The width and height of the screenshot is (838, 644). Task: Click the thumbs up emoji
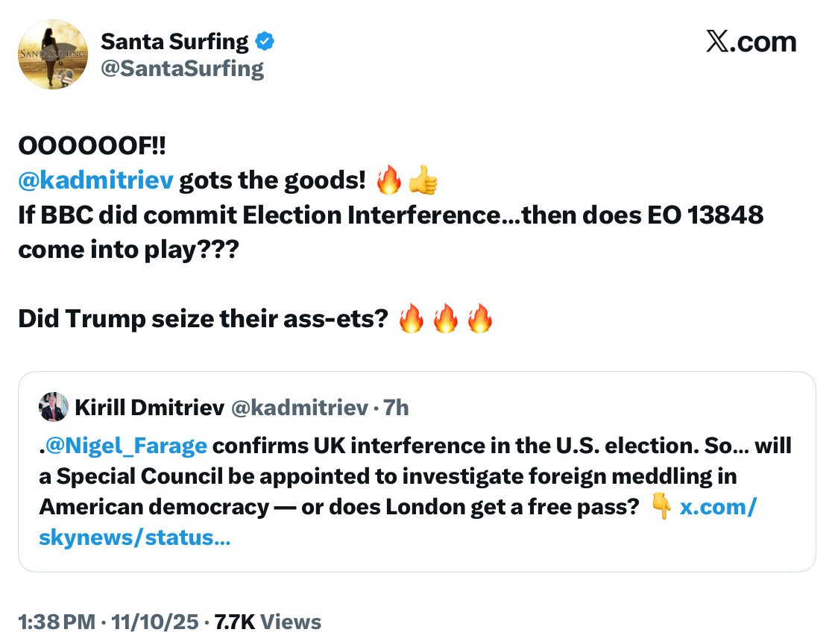click(423, 180)
